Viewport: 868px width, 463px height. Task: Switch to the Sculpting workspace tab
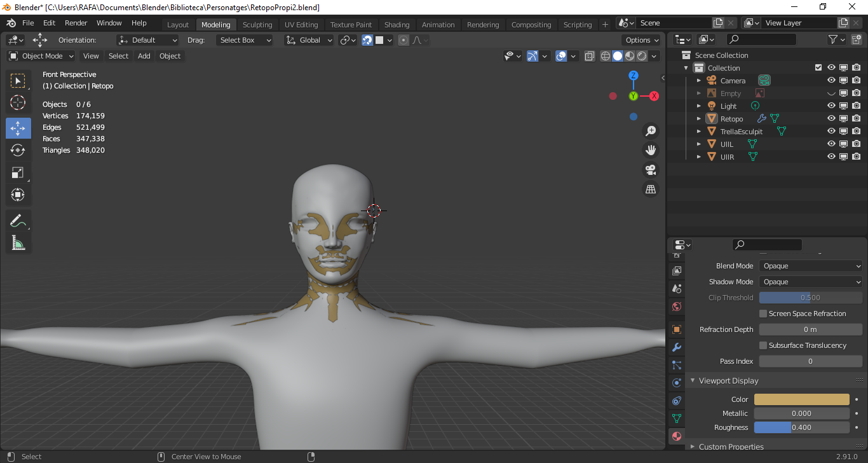coord(257,25)
